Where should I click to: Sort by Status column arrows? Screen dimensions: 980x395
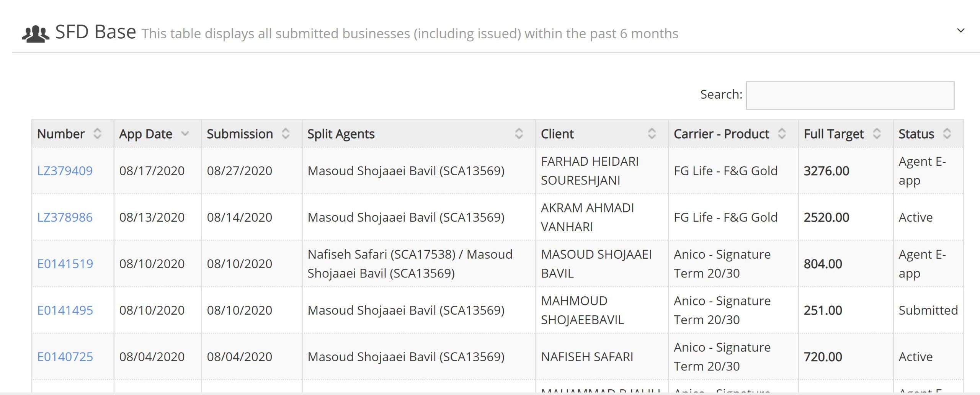[x=947, y=134]
